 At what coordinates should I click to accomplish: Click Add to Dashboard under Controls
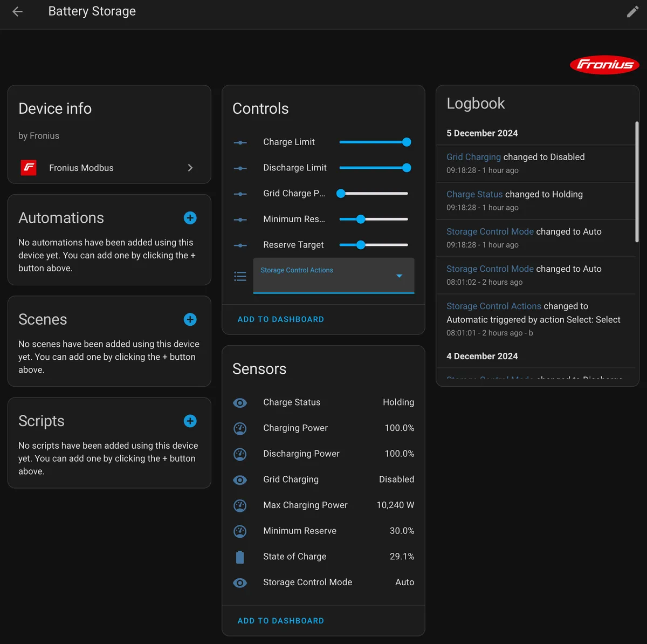(x=281, y=319)
